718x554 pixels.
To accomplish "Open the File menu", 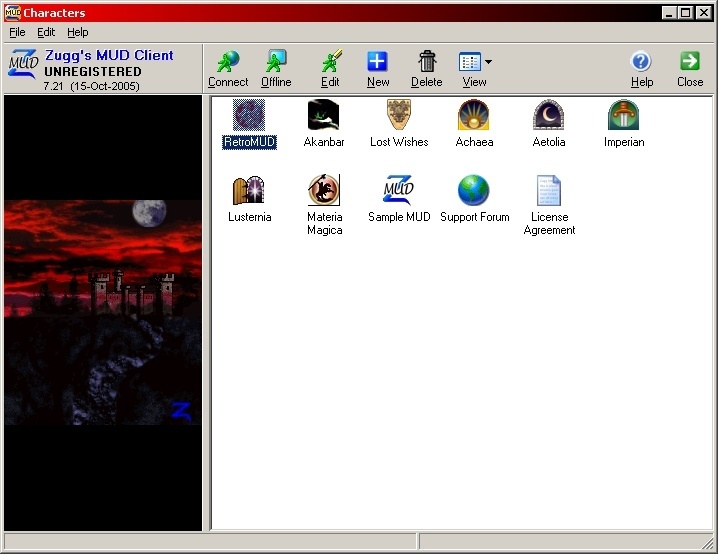I will (17, 33).
